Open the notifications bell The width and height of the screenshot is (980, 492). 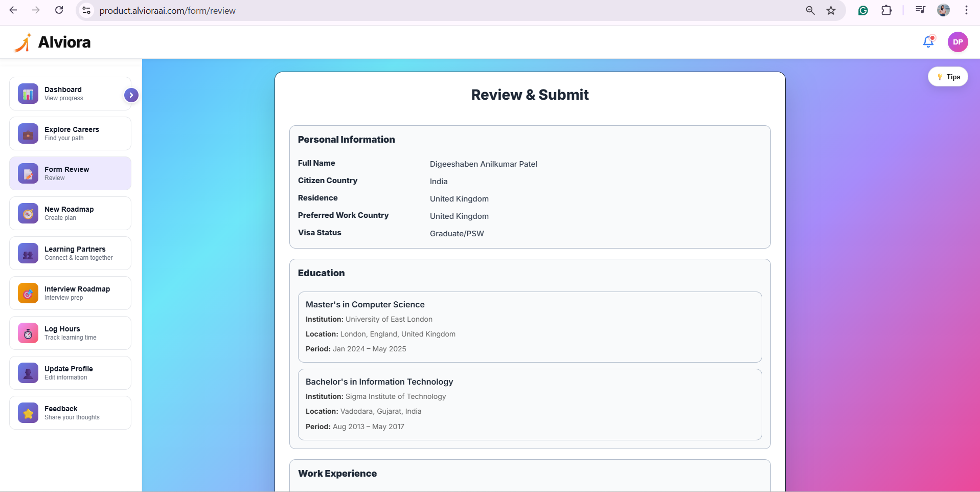click(x=929, y=42)
